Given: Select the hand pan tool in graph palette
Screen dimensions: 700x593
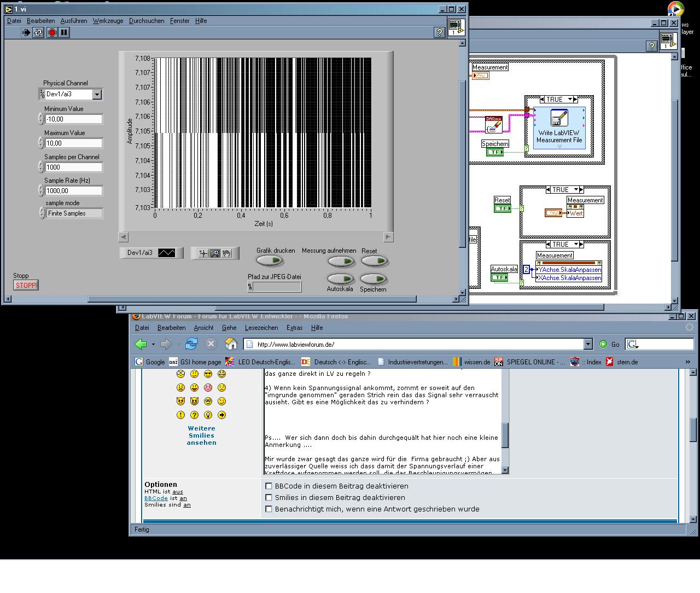Looking at the screenshot, I should (x=227, y=253).
